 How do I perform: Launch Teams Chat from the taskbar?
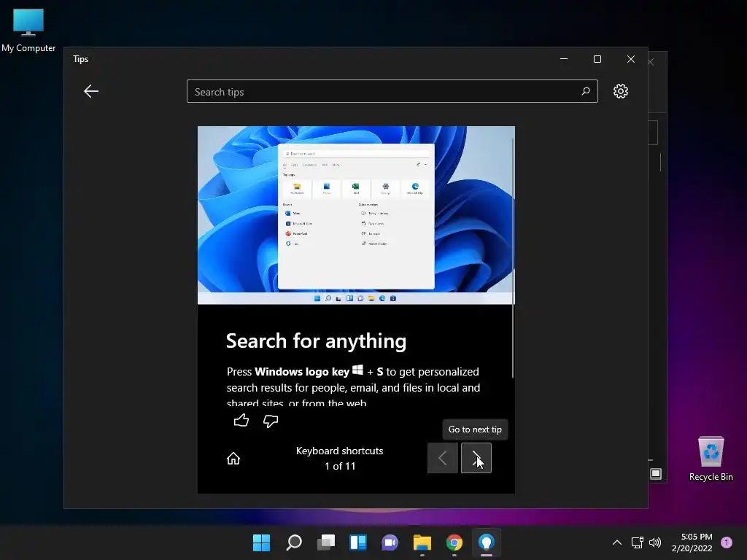pyautogui.click(x=390, y=542)
